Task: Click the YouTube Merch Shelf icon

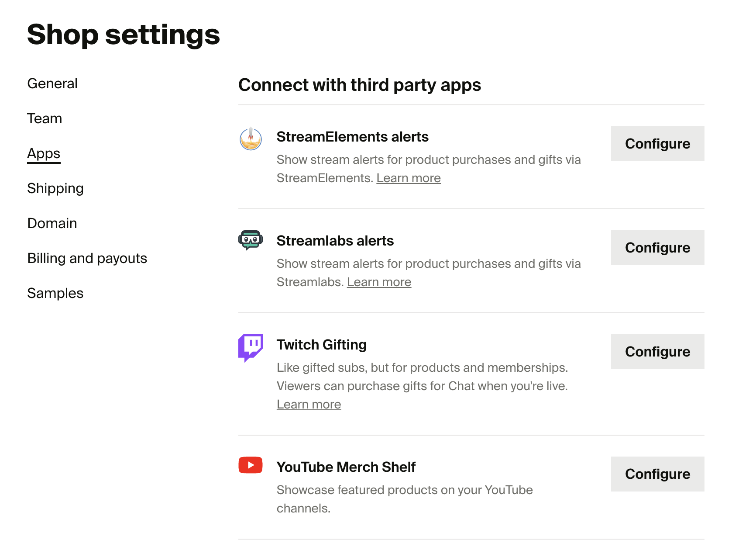Action: click(x=250, y=466)
